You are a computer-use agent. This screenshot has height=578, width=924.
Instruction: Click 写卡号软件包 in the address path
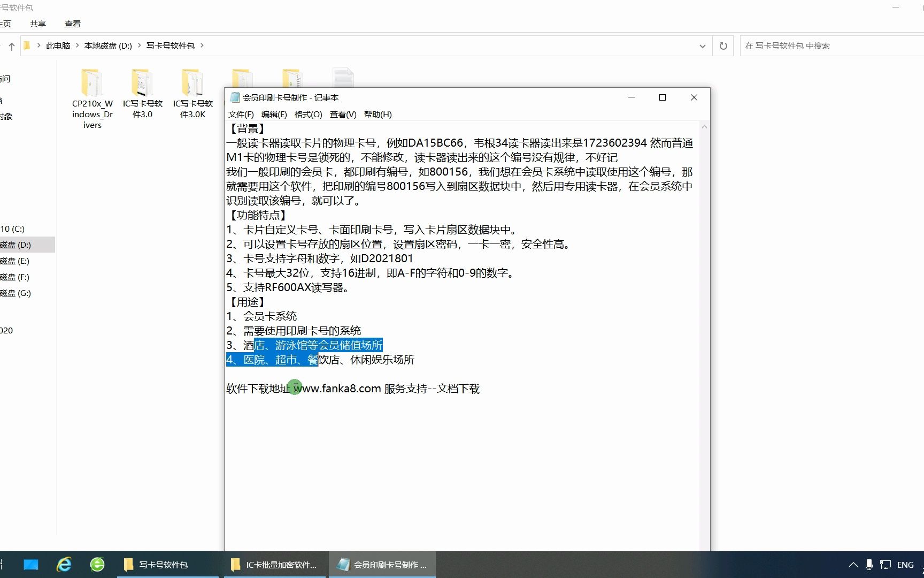point(171,46)
